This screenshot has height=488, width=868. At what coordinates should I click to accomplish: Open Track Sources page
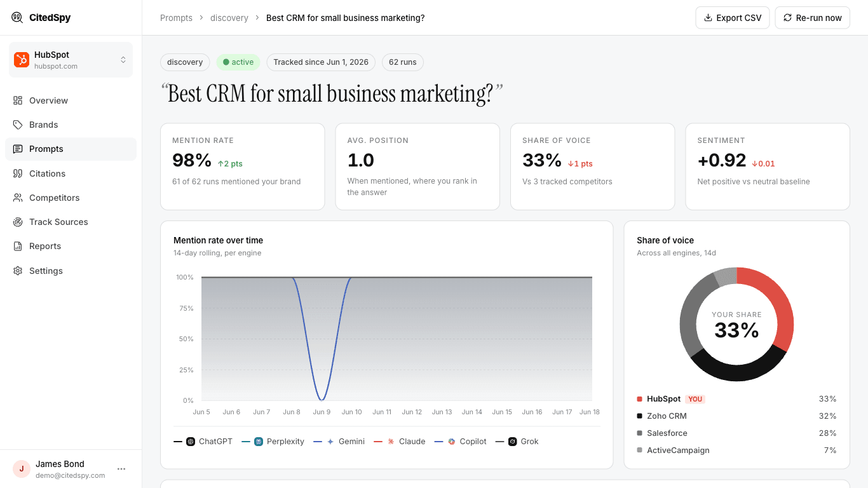71,222
